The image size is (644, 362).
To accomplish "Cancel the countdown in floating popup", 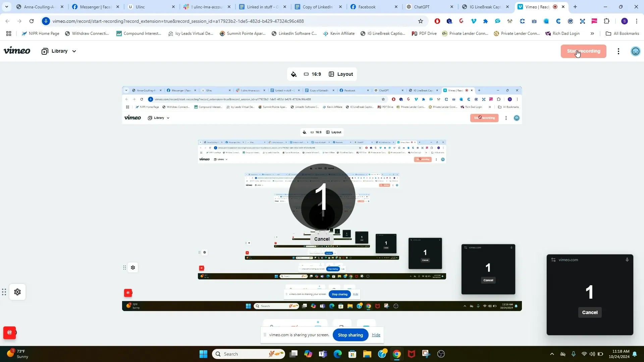I will click(590, 312).
